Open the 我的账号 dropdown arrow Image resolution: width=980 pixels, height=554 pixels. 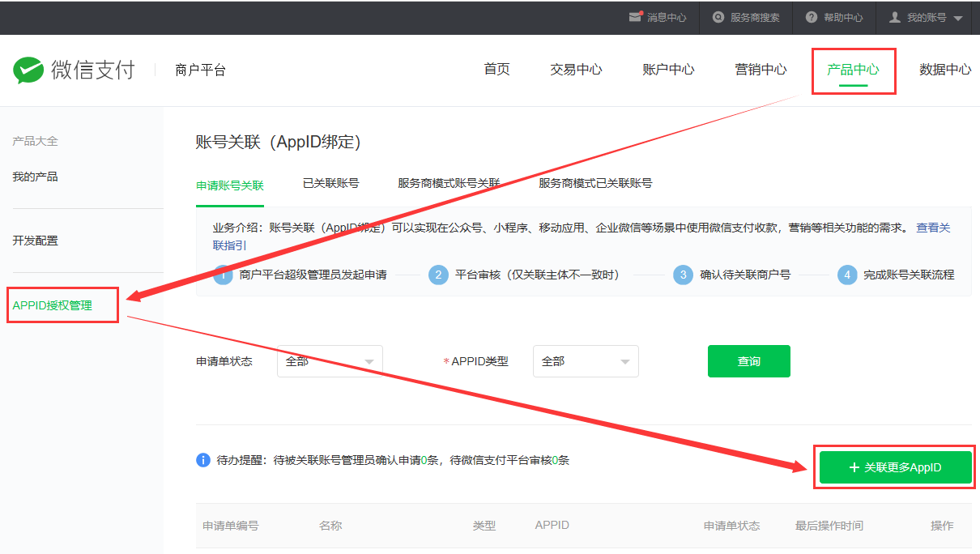pyautogui.click(x=958, y=18)
